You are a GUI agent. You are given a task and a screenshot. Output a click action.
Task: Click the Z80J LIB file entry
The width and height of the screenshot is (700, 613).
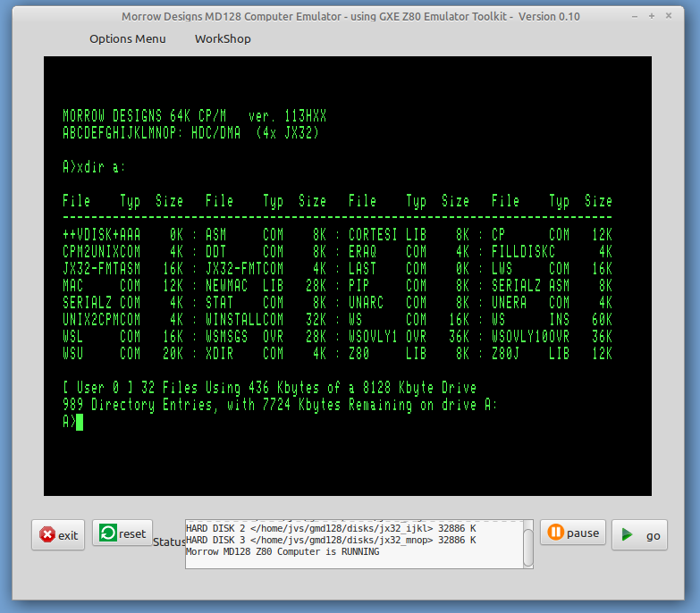click(x=552, y=353)
